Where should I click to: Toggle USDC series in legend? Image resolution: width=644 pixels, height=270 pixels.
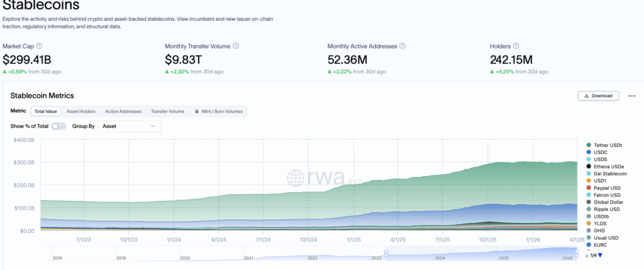(597, 152)
